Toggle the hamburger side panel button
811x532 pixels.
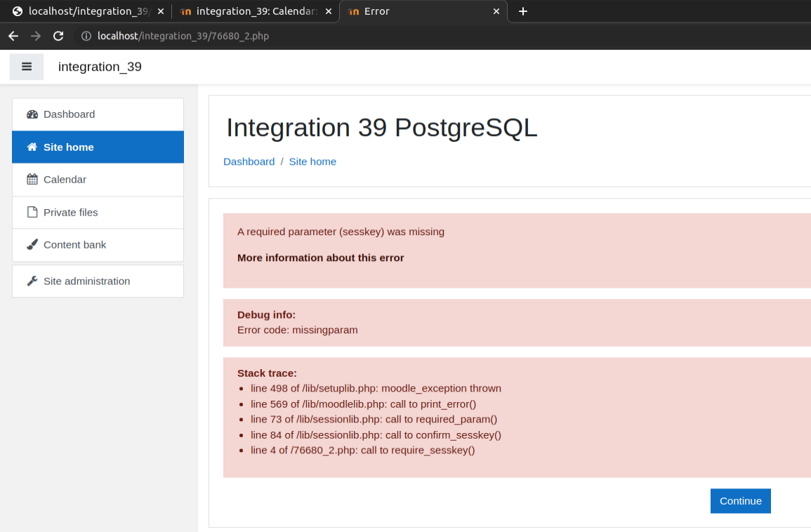pos(27,67)
